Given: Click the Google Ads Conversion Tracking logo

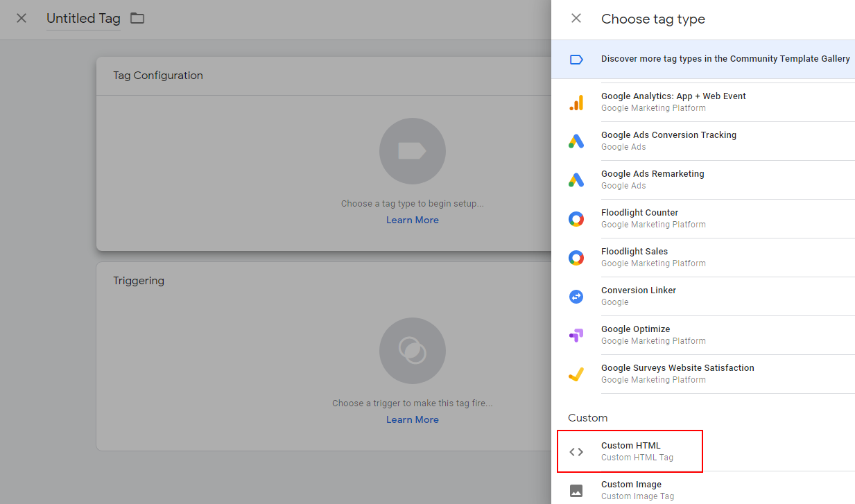Looking at the screenshot, I should click(x=576, y=141).
